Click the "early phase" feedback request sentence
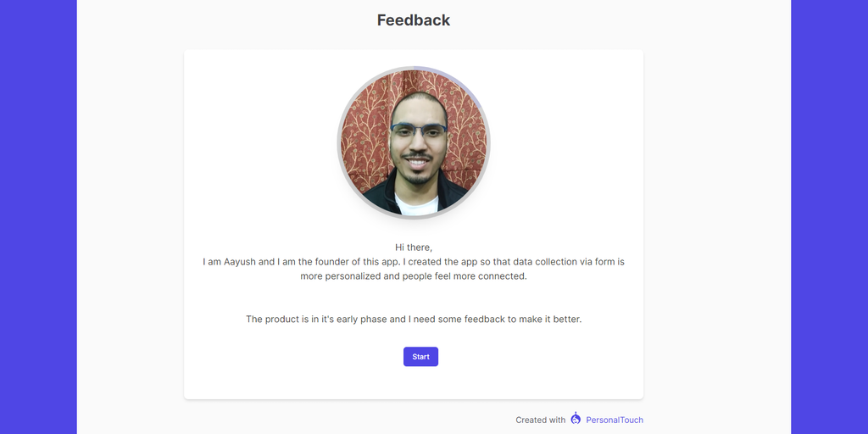 tap(414, 320)
